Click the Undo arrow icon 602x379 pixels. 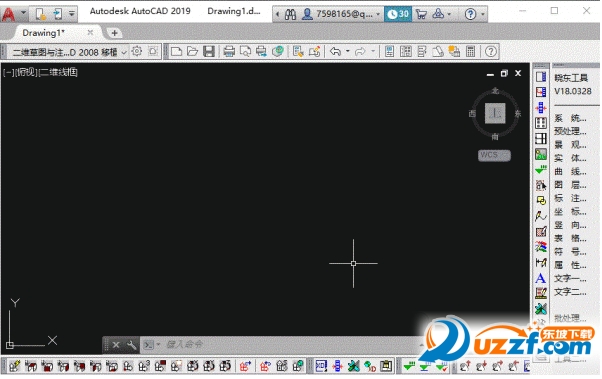click(x=336, y=51)
